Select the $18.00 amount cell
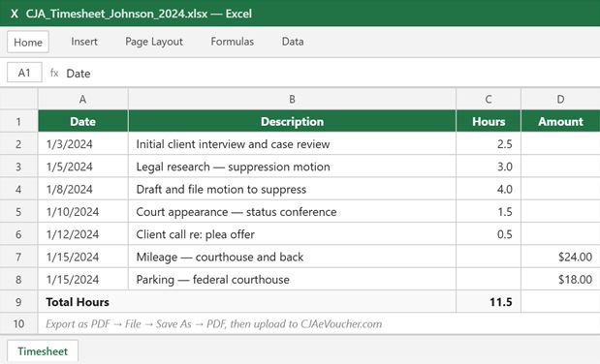The width and height of the screenshot is (600, 364). pos(560,279)
